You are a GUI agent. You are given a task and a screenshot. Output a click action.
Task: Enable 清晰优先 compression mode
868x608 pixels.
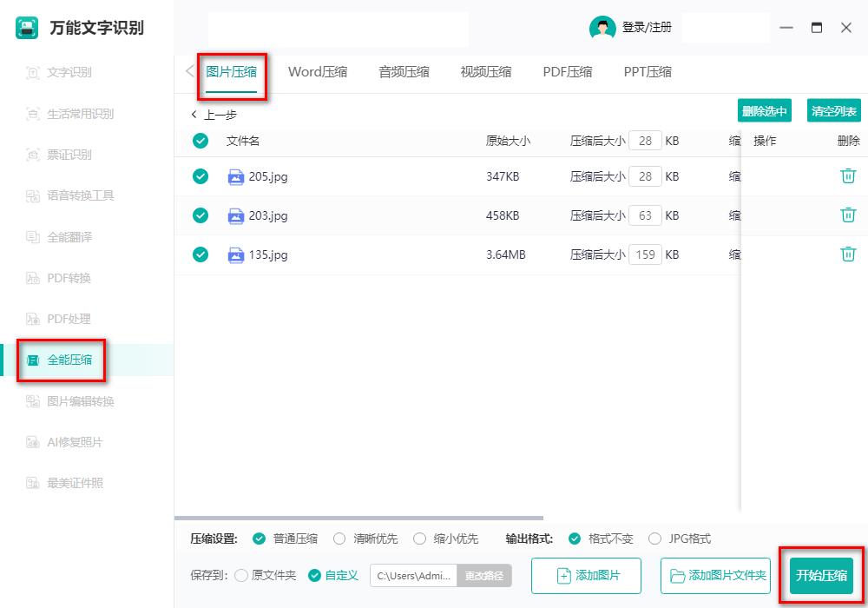pyautogui.click(x=339, y=539)
